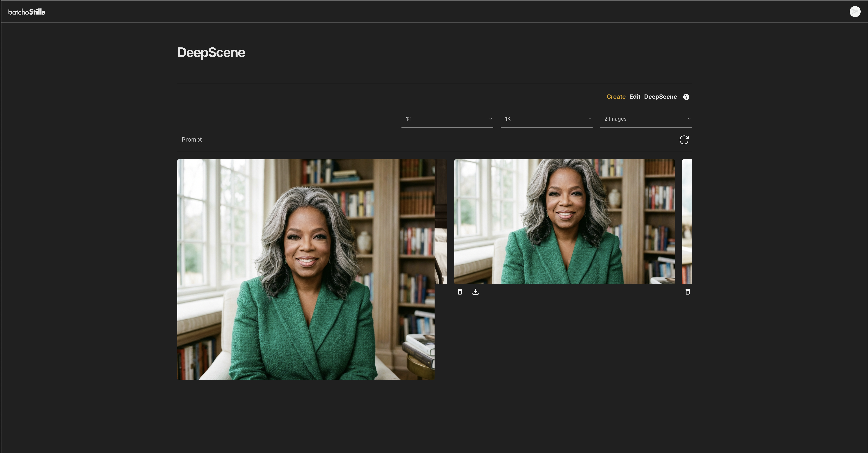Viewport: 868px width, 453px height.
Task: Click the '2 Images' count selector label
Action: (x=615, y=119)
